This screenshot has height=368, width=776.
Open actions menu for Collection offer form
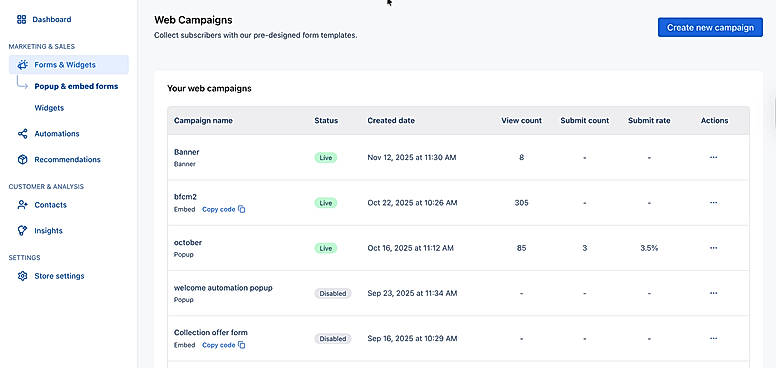click(x=714, y=339)
